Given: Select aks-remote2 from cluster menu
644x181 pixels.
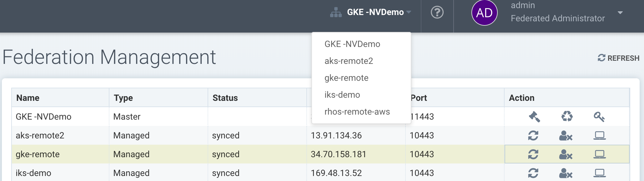Looking at the screenshot, I should pyautogui.click(x=349, y=61).
